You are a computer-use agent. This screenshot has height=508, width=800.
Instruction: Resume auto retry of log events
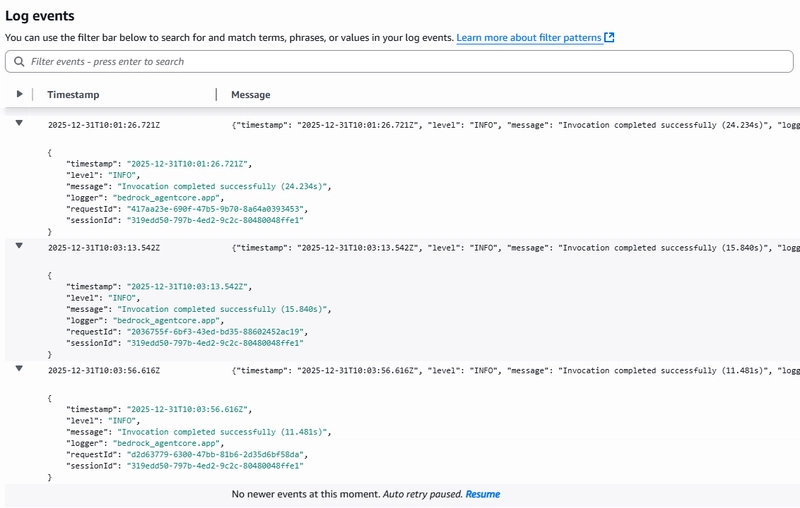click(x=482, y=494)
